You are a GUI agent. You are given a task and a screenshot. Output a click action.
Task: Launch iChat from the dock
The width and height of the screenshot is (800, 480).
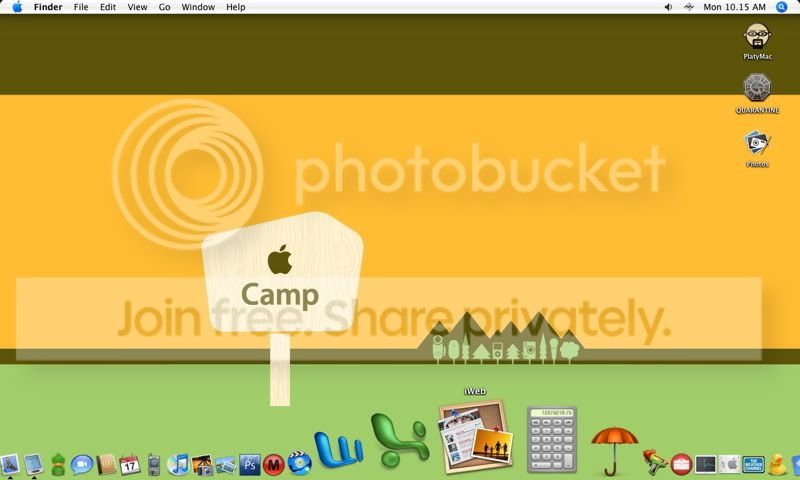pos(82,465)
